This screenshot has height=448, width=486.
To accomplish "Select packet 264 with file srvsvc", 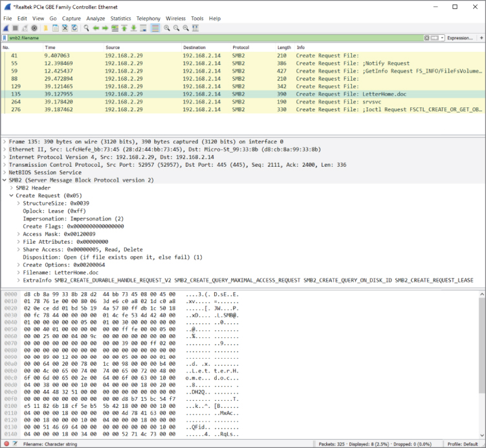I will [243, 102].
